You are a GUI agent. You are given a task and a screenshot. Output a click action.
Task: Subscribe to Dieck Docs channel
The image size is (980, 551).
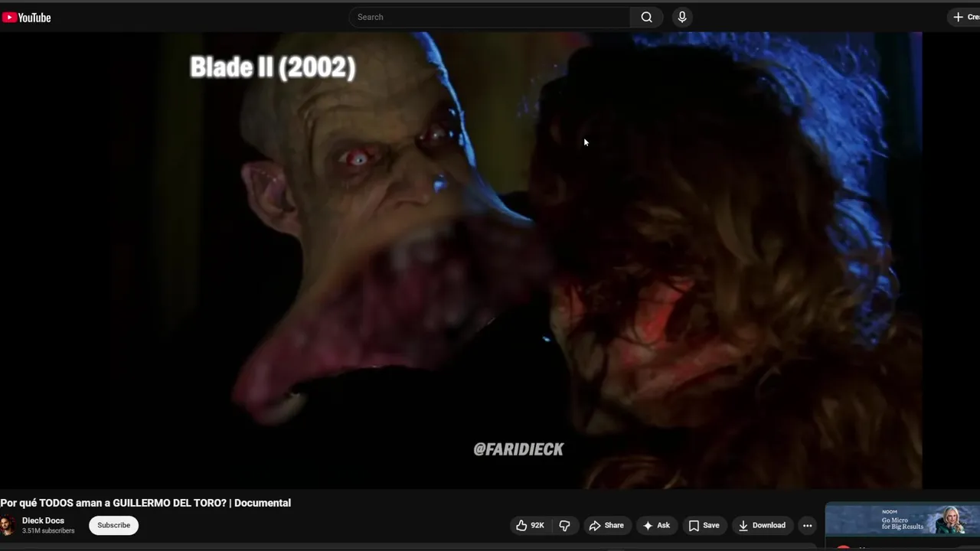[x=113, y=525]
